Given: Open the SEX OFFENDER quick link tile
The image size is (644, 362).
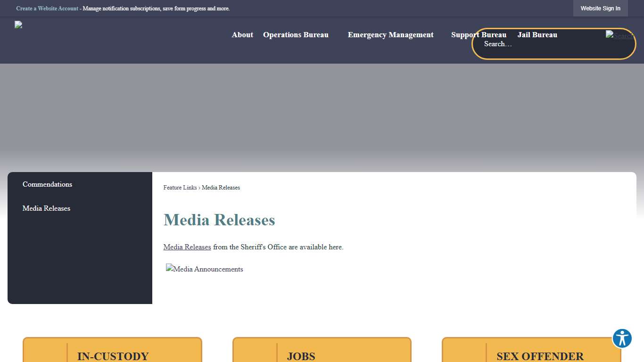Looking at the screenshot, I should (531, 354).
